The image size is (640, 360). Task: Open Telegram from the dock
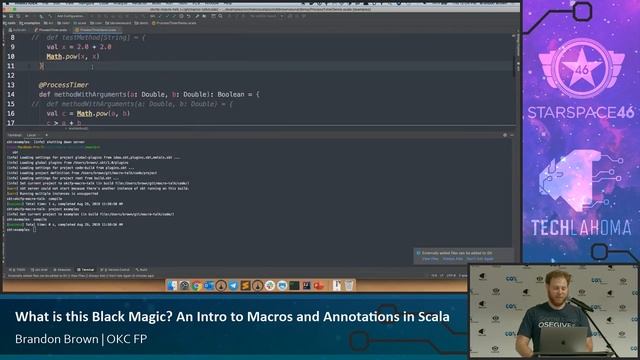[233, 285]
